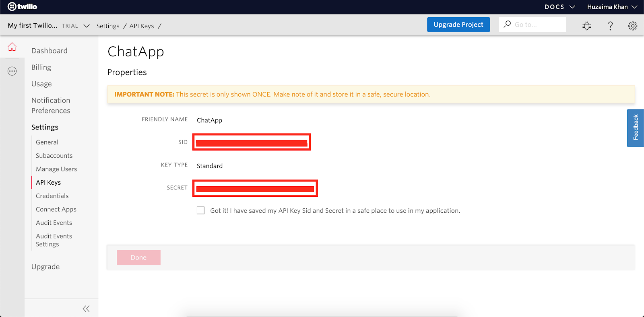Open Audit Events Settings
644x317 pixels.
(54, 240)
